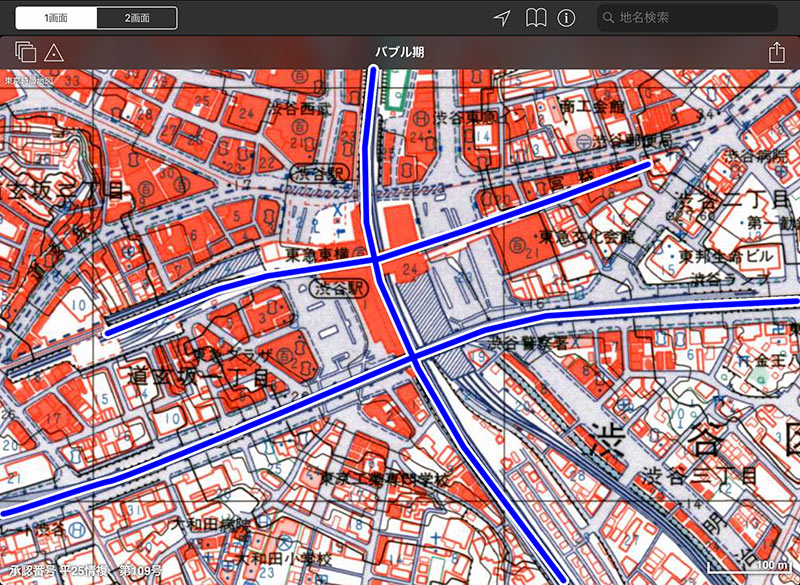Tap the 東京工業専門学校 map label

[x=386, y=479]
